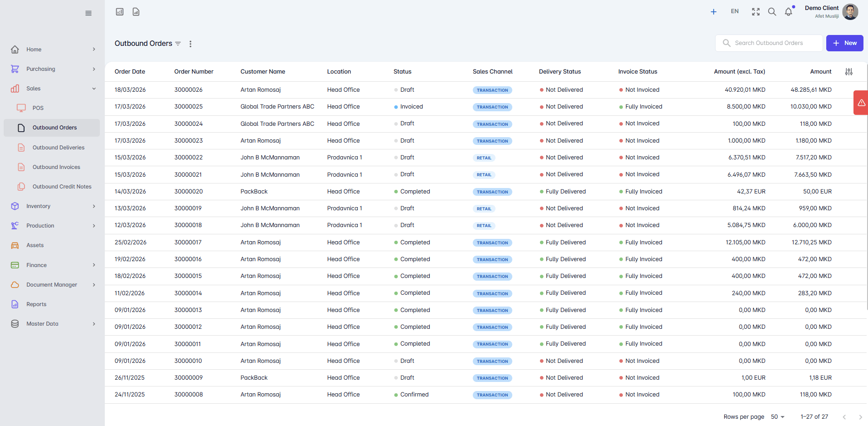
Task: Switch language via the EN selector
Action: (x=735, y=11)
